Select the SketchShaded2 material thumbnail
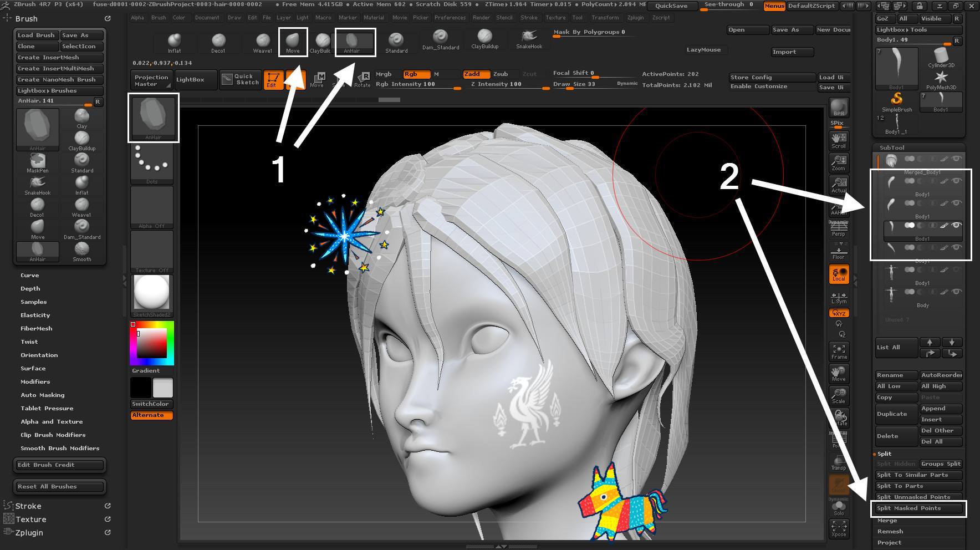 (152, 294)
